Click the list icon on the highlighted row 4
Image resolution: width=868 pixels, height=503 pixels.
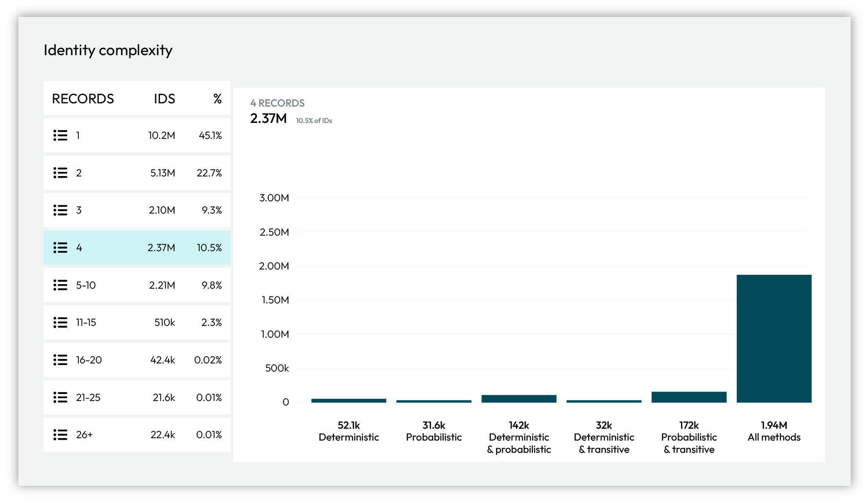tap(60, 247)
